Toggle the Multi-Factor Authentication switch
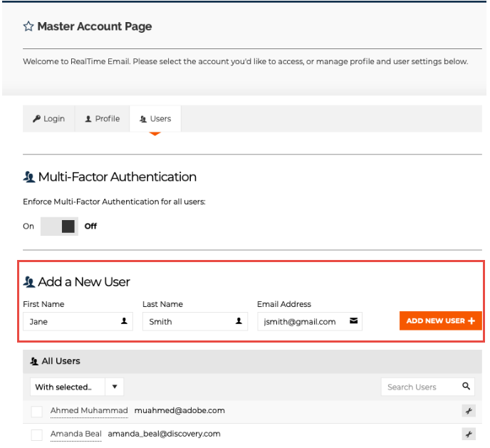 pyautogui.click(x=60, y=226)
